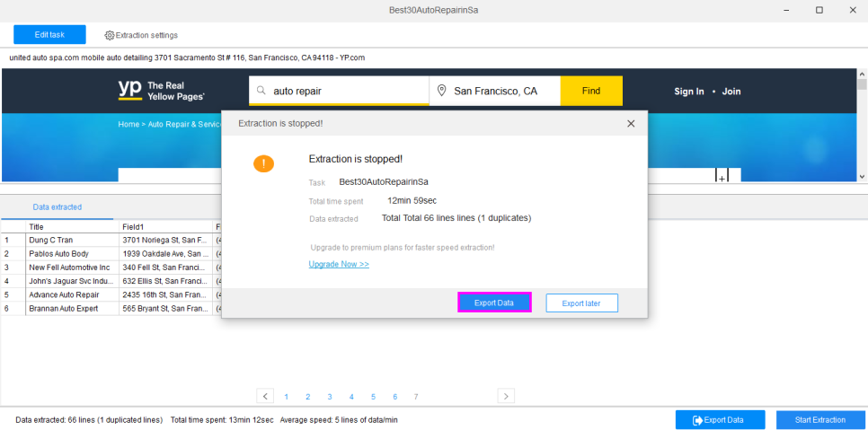Click the Field1 column header

(x=165, y=226)
